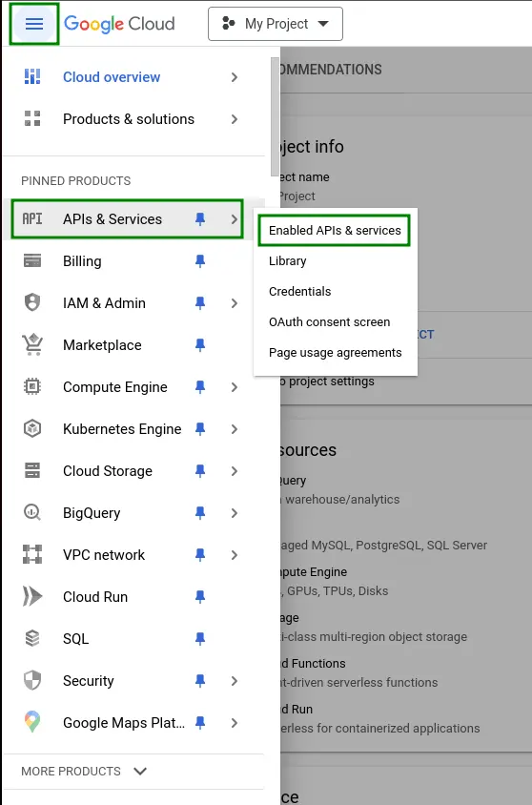This screenshot has height=805, width=532.
Task: Select Enabled APIs & services
Action: [x=335, y=230]
